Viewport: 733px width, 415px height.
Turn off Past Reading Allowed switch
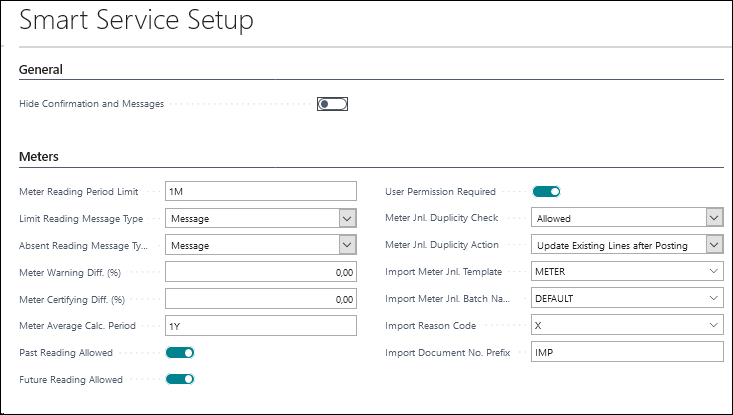pos(180,352)
